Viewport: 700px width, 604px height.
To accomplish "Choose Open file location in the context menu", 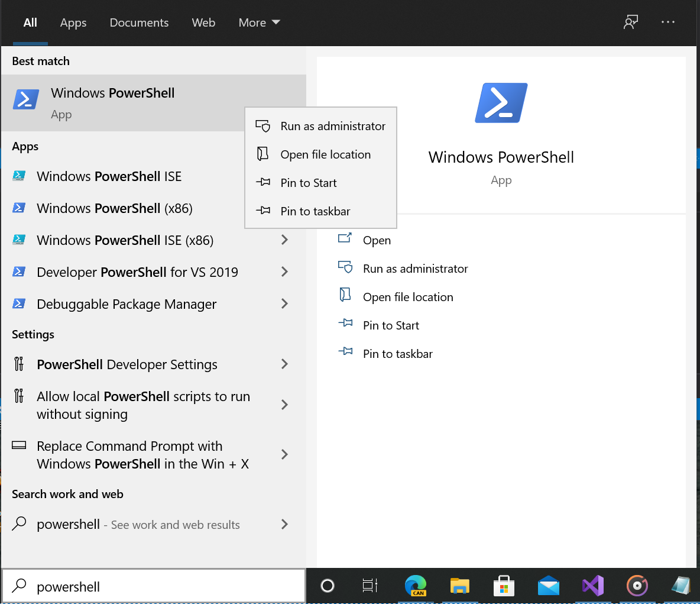I will 320,154.
